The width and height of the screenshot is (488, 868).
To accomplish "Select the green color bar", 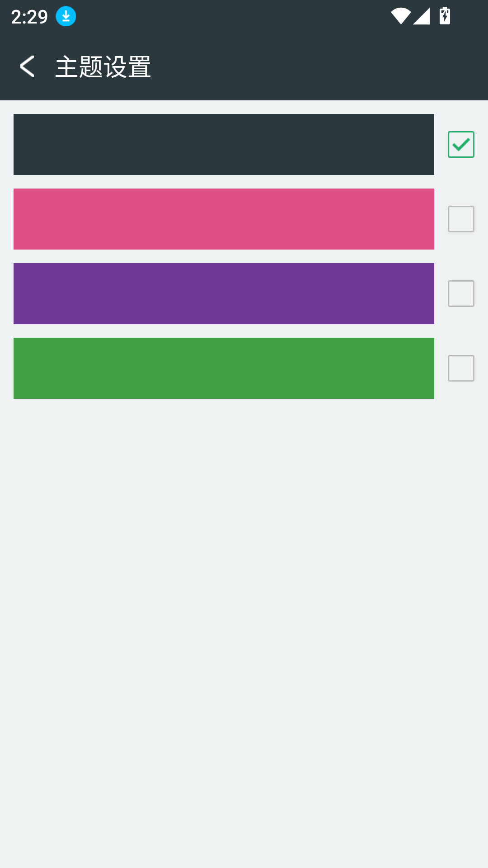I will point(224,368).
